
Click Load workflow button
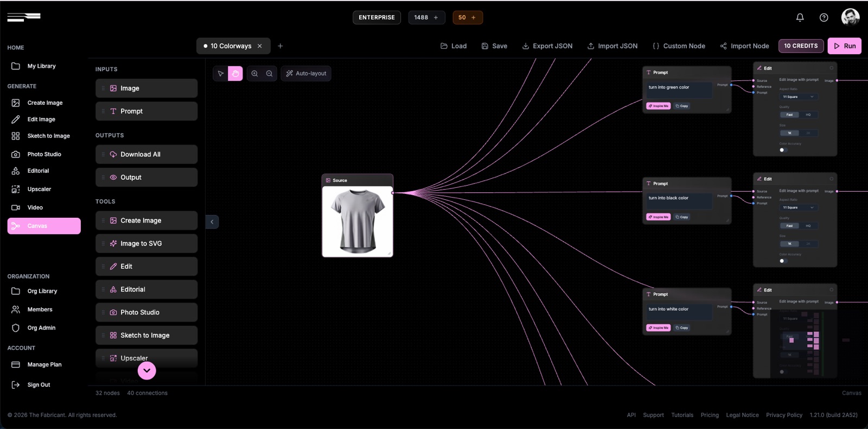coord(454,46)
